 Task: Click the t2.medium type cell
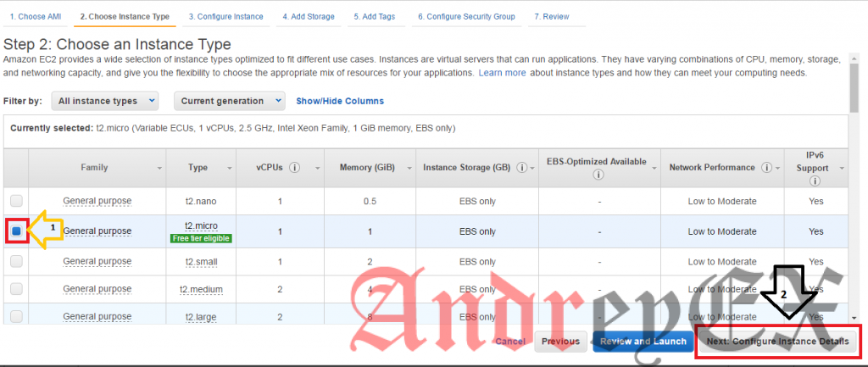(202, 289)
